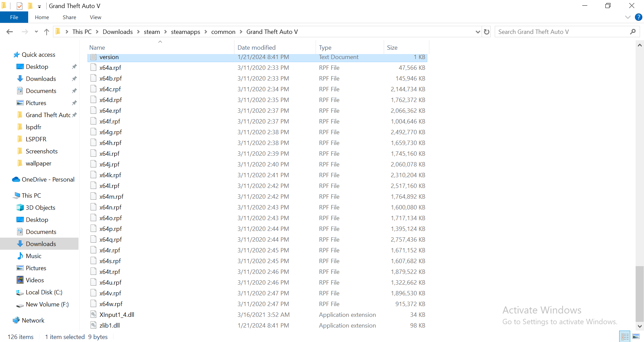Open the Explorer help icon
644x342 pixels.
(x=639, y=17)
